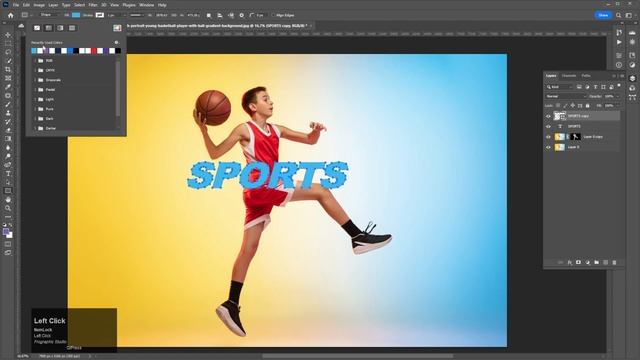
Task: Create a new group folder
Action: (x=596, y=262)
